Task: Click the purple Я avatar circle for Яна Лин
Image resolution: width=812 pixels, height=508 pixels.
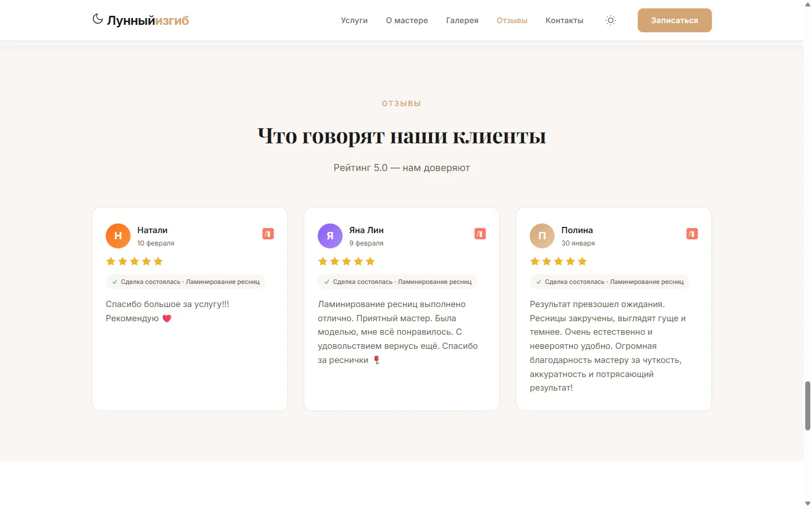Action: pyautogui.click(x=330, y=236)
